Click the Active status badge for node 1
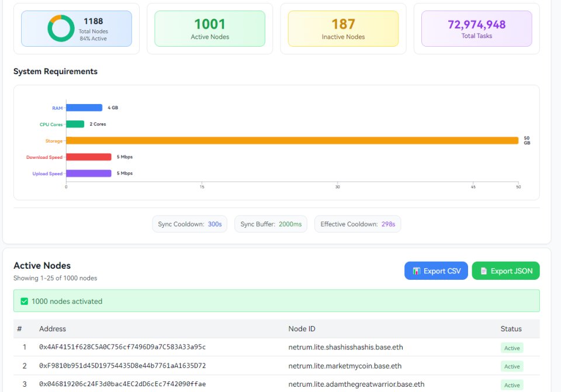 pyautogui.click(x=511, y=348)
